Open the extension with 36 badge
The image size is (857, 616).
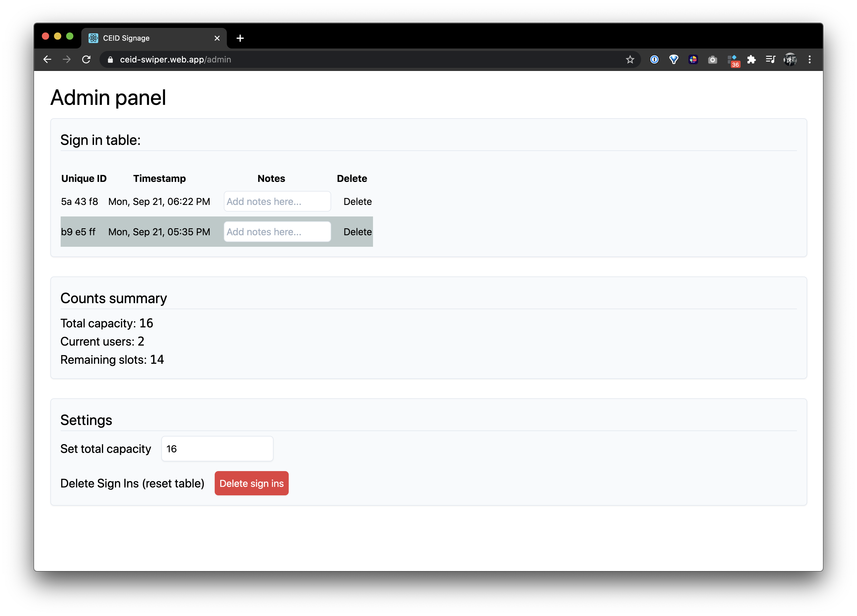(733, 60)
